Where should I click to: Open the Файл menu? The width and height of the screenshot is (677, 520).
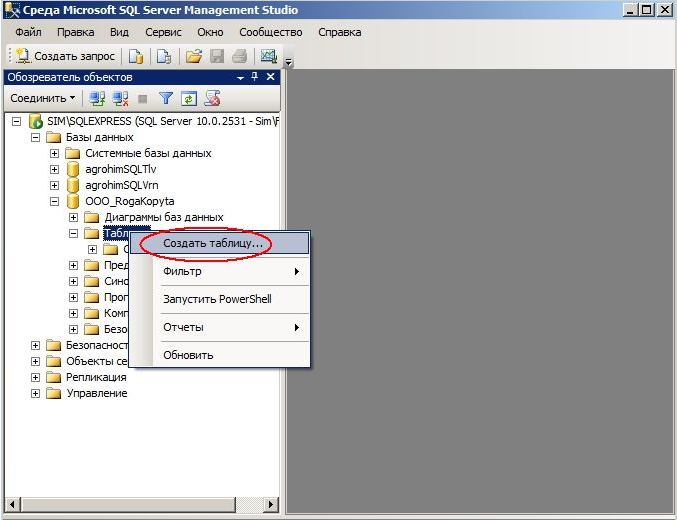point(28,32)
